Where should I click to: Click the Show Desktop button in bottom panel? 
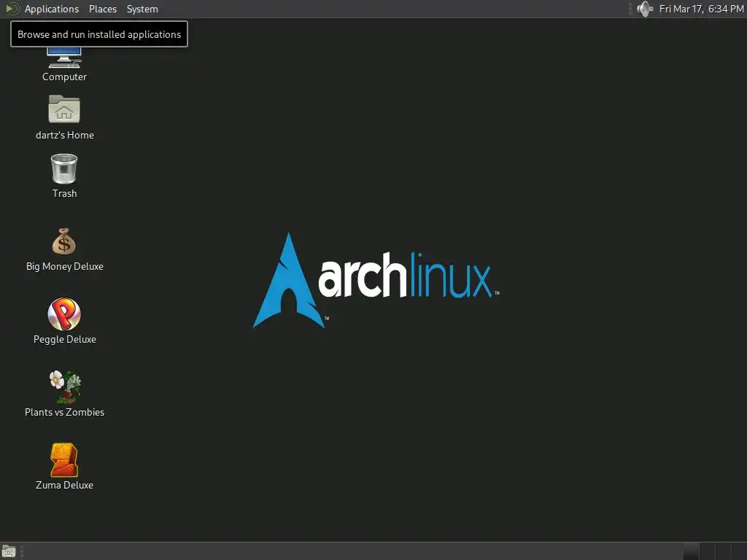[9, 551]
